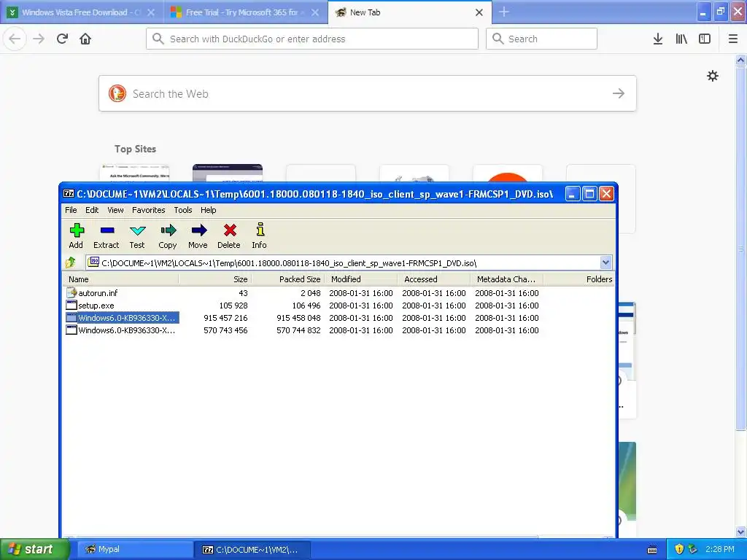Click the Search the Web field

point(368,93)
